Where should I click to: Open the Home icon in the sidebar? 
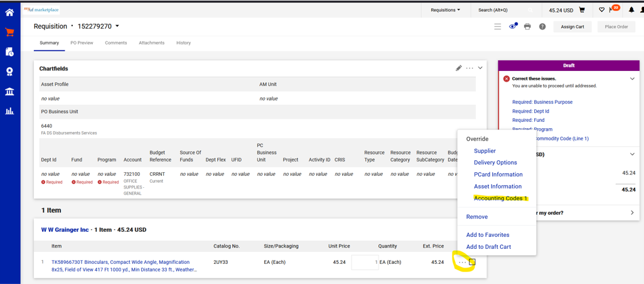click(x=9, y=13)
